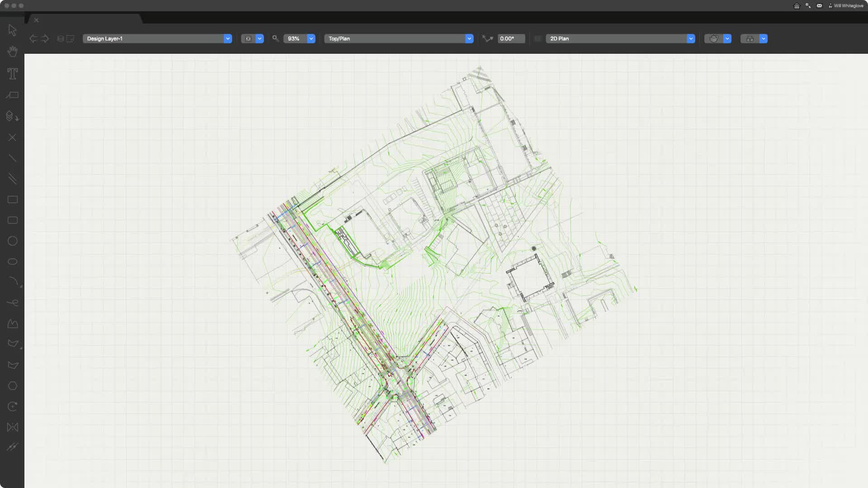Screen dimensions: 868x488
Task: Open the 2D Plan render mode dropdown
Action: pyautogui.click(x=690, y=39)
